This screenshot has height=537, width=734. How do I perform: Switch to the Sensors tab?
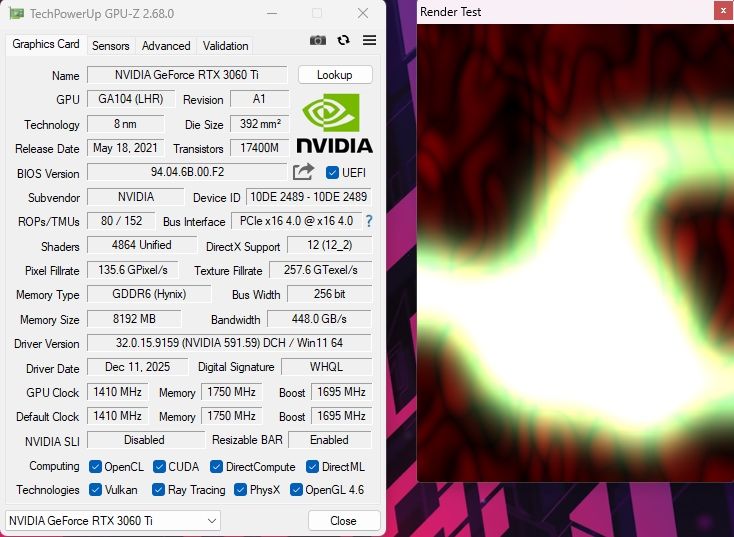tap(110, 46)
